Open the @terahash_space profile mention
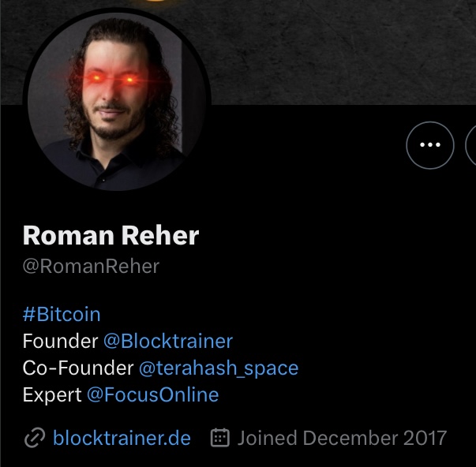 pyautogui.click(x=219, y=368)
